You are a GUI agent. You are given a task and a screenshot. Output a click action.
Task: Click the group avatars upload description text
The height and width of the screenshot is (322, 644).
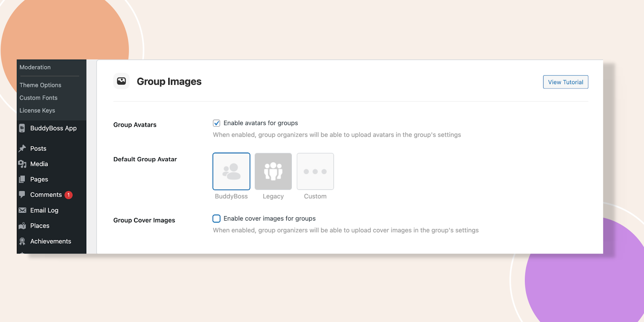point(337,135)
